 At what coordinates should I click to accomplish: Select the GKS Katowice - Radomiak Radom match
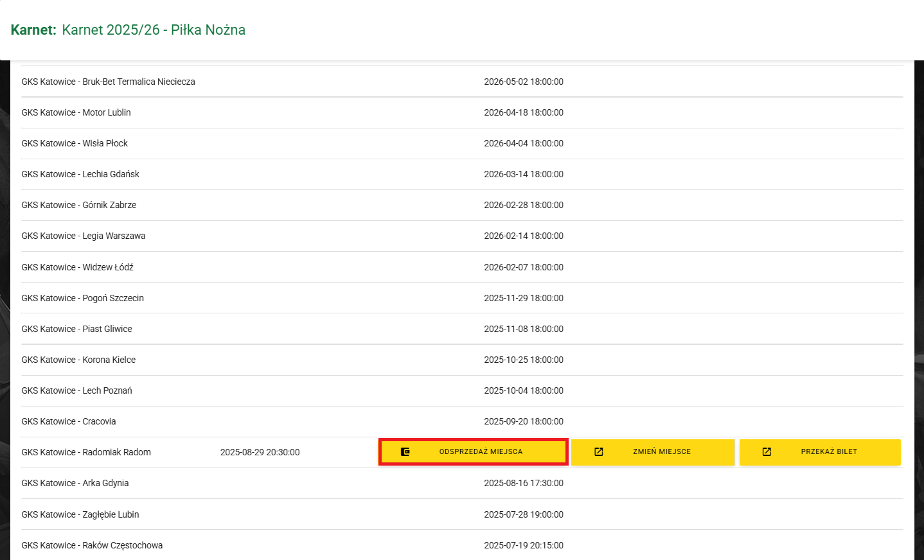click(86, 452)
